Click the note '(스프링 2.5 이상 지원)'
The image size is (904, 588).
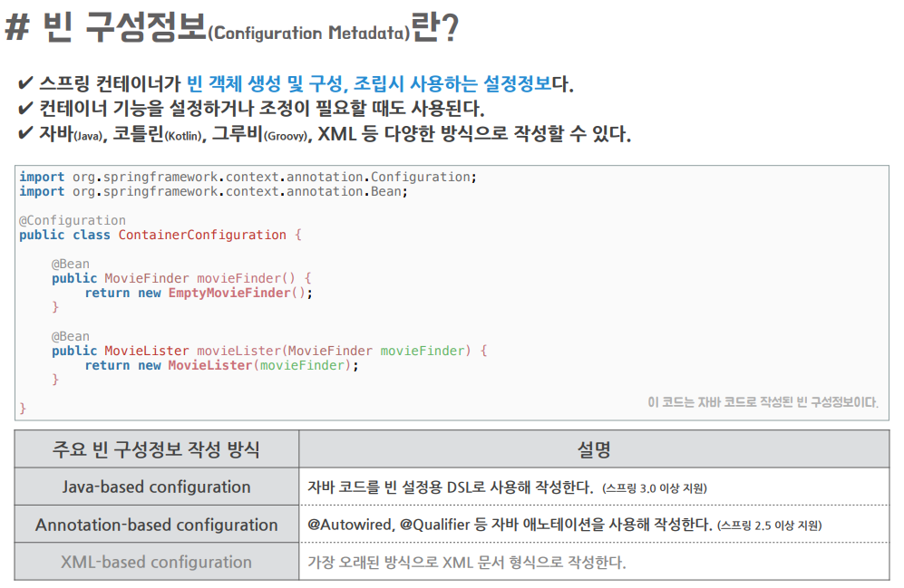769,525
